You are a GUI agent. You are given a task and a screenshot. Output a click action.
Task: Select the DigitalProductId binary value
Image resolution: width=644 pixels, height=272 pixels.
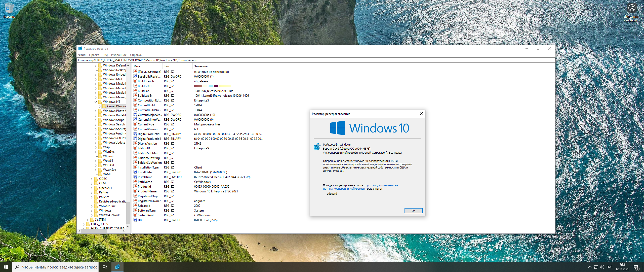148,134
